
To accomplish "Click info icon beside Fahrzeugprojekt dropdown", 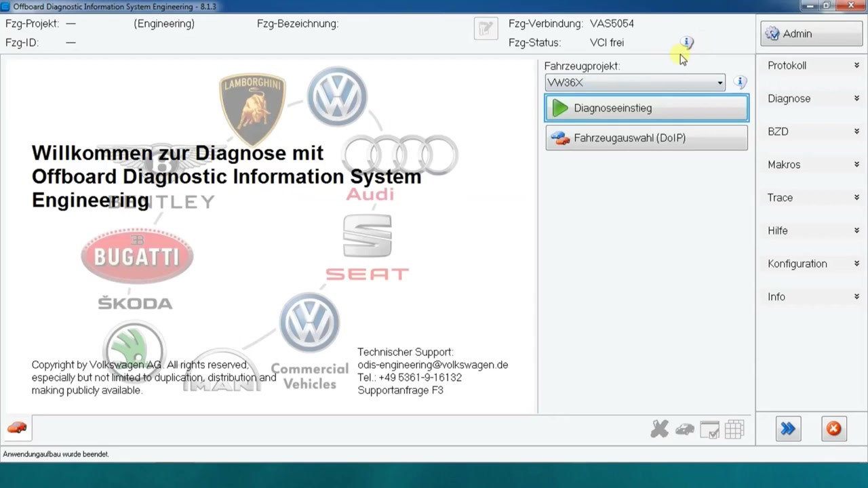I will tap(740, 83).
